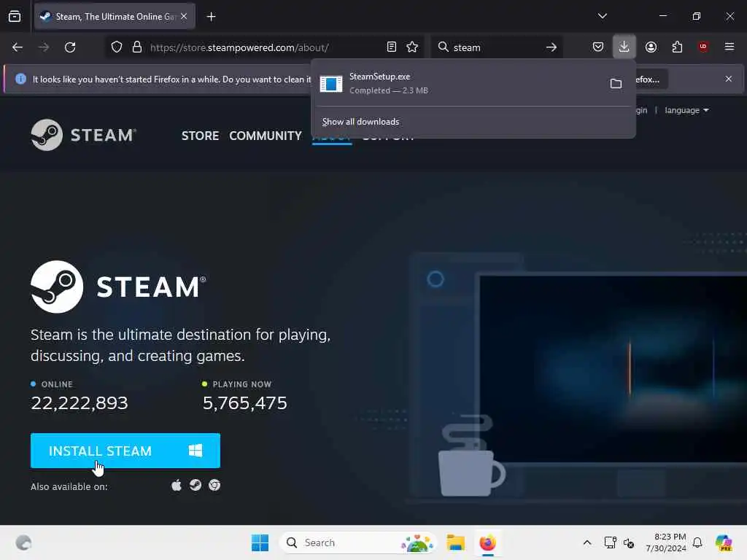Screen dimensions: 747x560
Task: Open the Copilot preview taskbar icon
Action: (x=724, y=542)
